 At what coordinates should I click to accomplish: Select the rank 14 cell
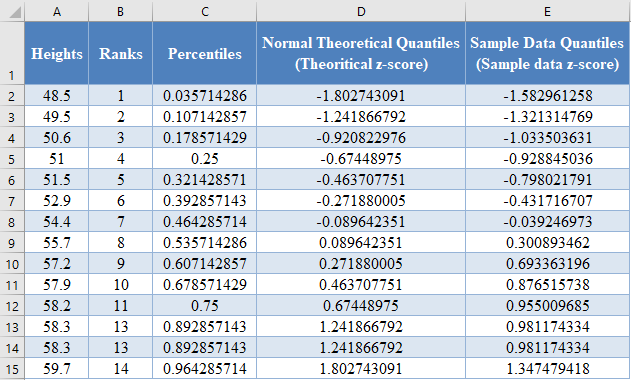(121, 369)
